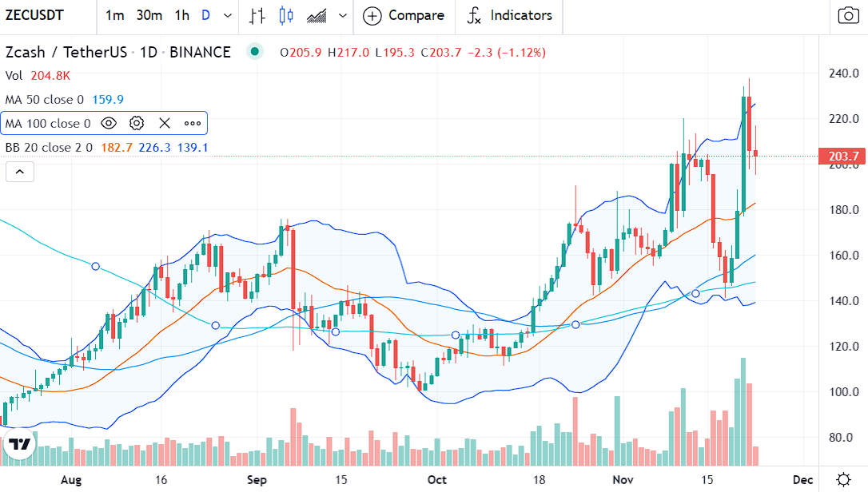Screen dimensions: 868x492
Task: Collapse the indicator legend with the arrow
Action: (19, 171)
